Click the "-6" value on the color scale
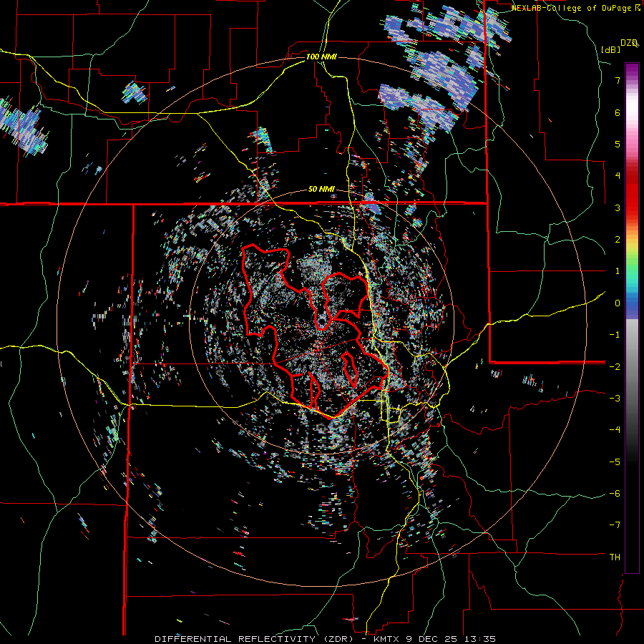Image resolution: width=644 pixels, height=644 pixels. [x=615, y=494]
